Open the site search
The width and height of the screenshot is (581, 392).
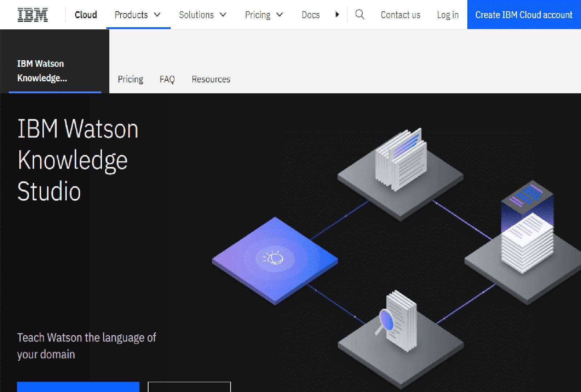pyautogui.click(x=360, y=15)
